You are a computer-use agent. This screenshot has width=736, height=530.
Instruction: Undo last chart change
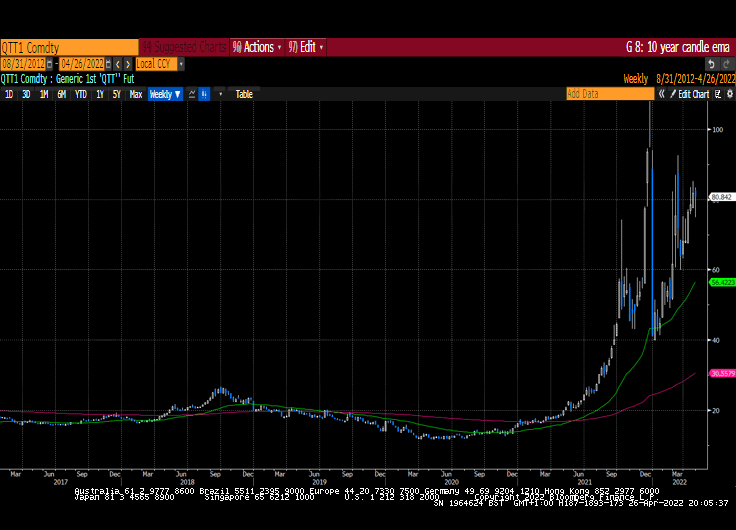coord(712,64)
